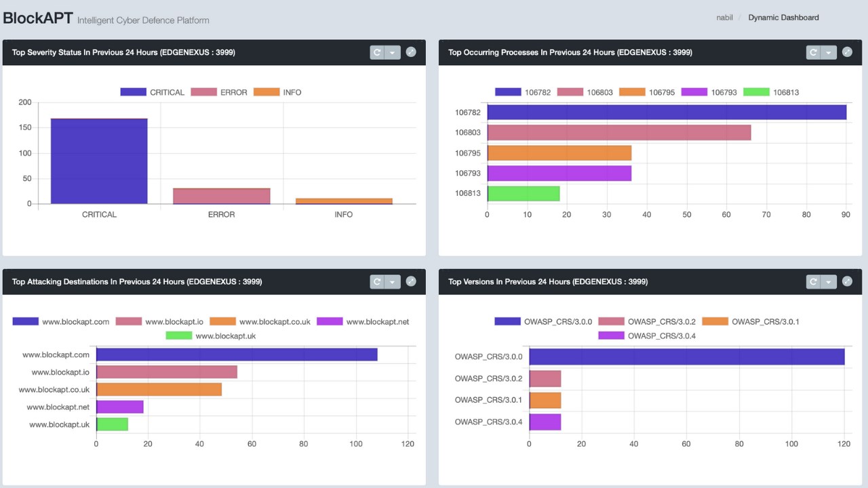Refresh the Top Versions panel
The width and height of the screenshot is (868, 488).
(x=814, y=281)
